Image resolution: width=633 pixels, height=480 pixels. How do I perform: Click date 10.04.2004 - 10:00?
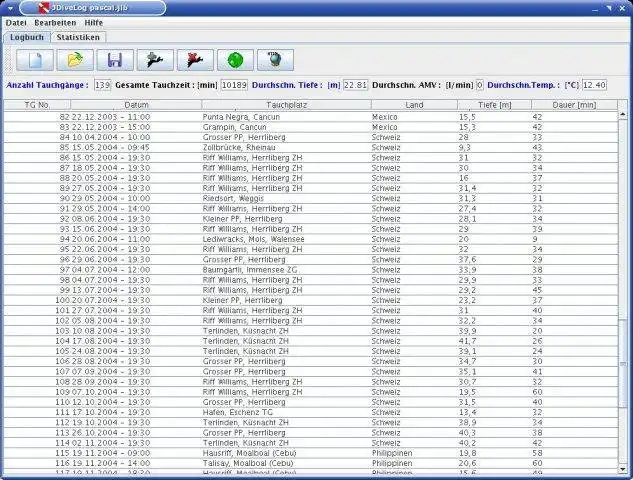coord(111,137)
